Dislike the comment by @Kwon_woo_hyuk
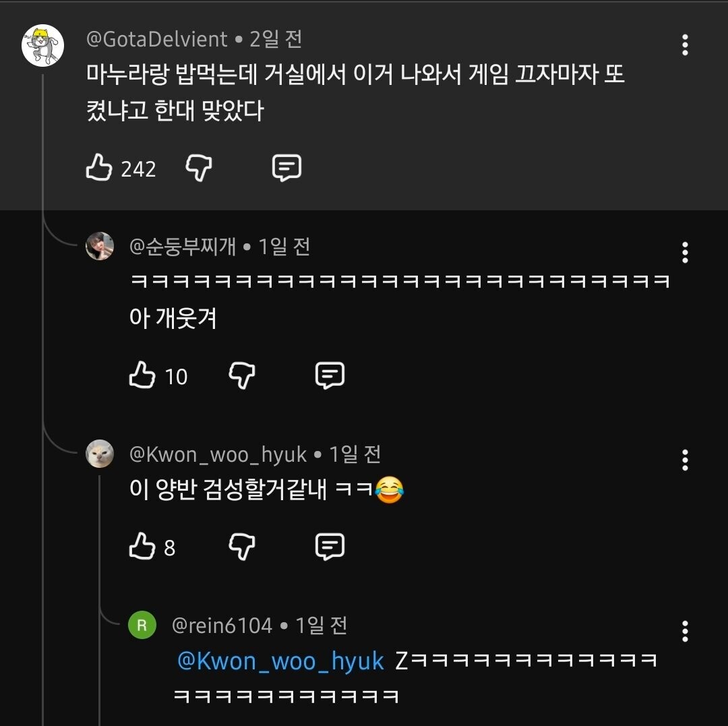The height and width of the screenshot is (726, 728). [242, 547]
